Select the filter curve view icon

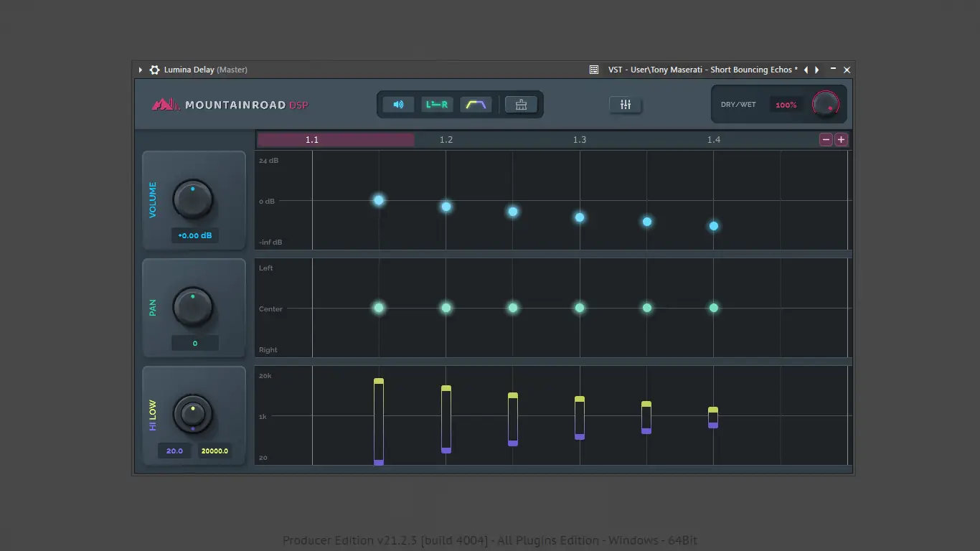[x=476, y=104]
